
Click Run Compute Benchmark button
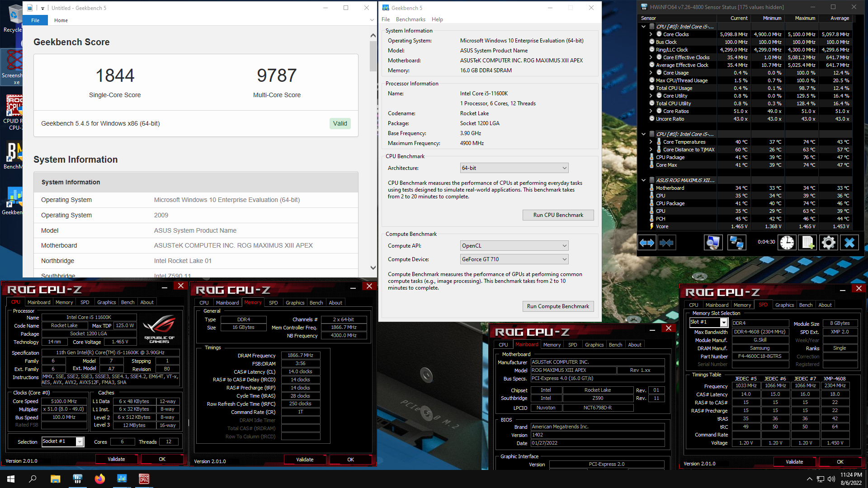558,306
